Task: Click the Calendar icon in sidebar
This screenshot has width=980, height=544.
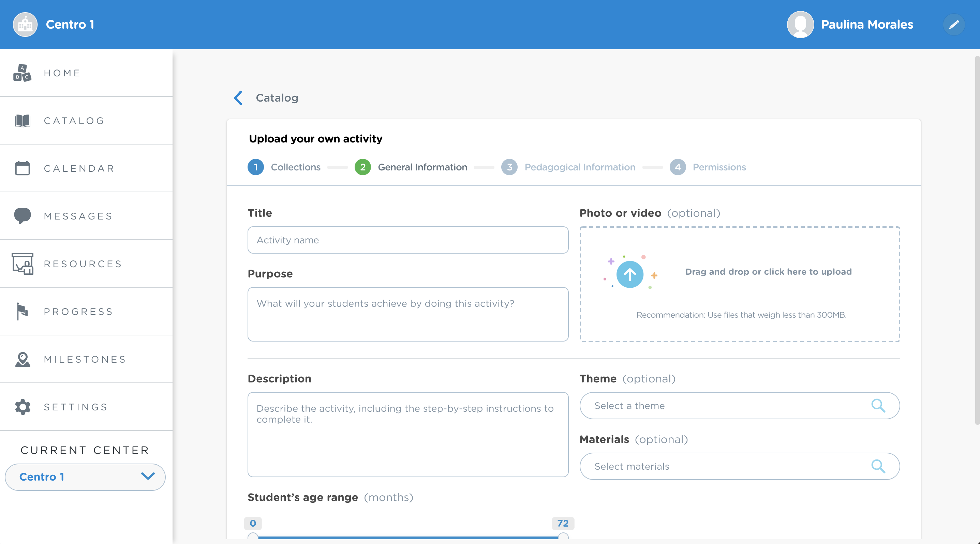Action: 22,168
